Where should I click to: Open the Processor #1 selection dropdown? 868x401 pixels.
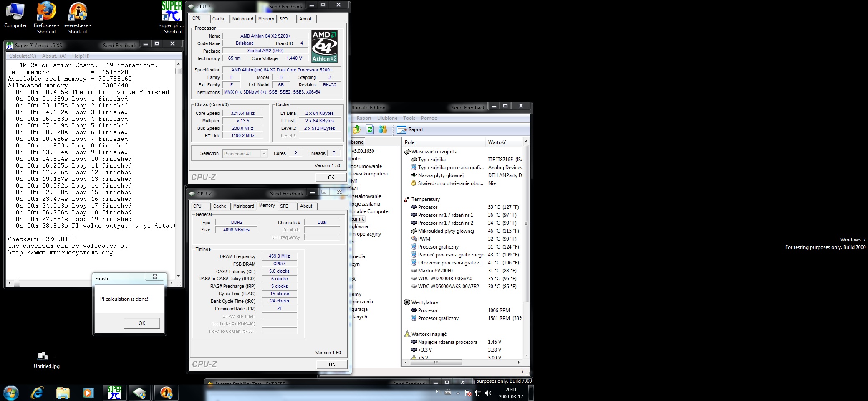(x=263, y=154)
